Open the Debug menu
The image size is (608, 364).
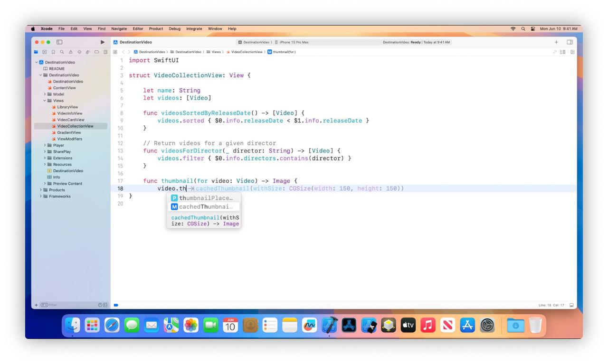click(x=174, y=28)
